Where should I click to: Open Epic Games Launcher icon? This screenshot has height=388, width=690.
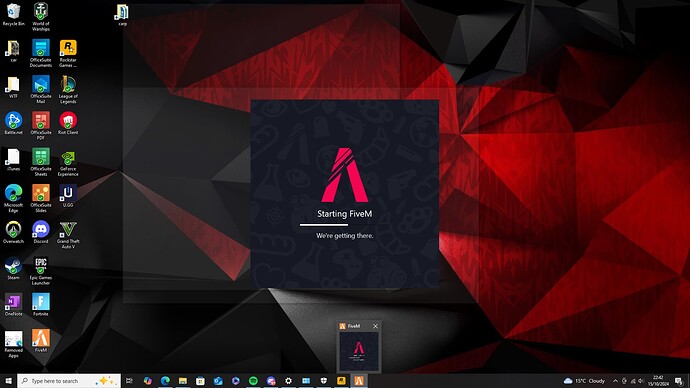point(40,271)
